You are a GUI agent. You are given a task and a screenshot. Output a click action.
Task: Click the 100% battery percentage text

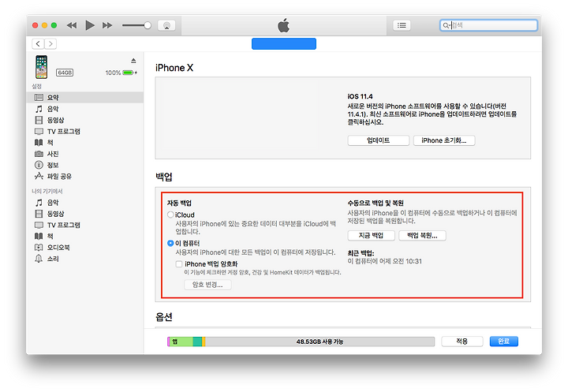[x=113, y=73]
